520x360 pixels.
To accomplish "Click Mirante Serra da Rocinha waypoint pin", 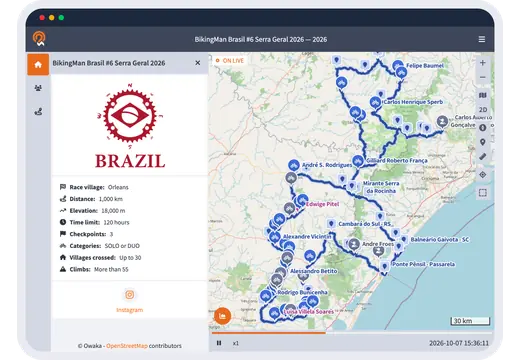I will tap(351, 186).
